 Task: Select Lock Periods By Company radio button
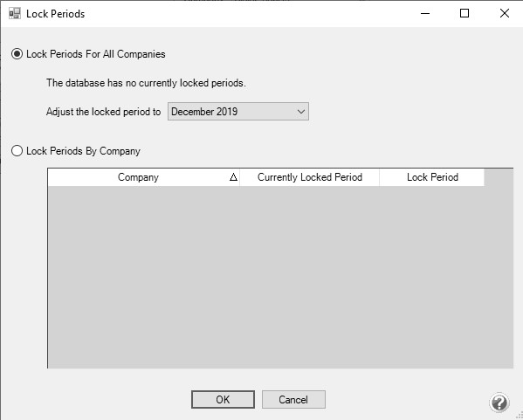pos(17,151)
